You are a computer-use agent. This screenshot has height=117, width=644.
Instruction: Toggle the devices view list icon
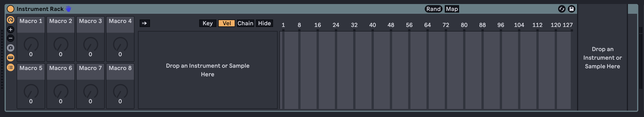coord(11,67)
